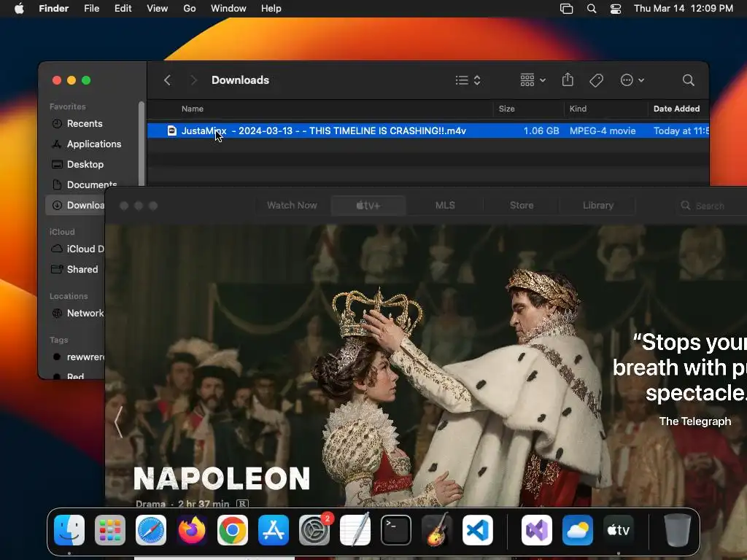Image resolution: width=747 pixels, height=560 pixels.
Task: Select Network in Finder sidebar
Action: [x=76, y=314]
